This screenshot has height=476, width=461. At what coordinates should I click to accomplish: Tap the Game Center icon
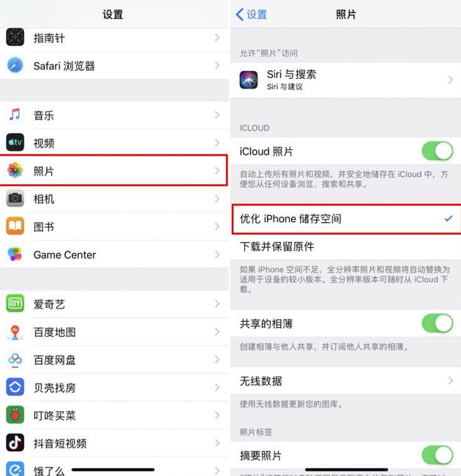click(x=15, y=254)
